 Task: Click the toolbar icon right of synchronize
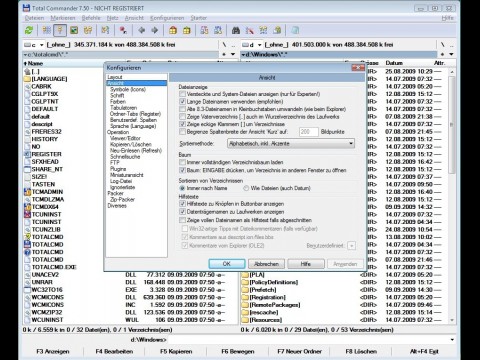tap(277, 30)
